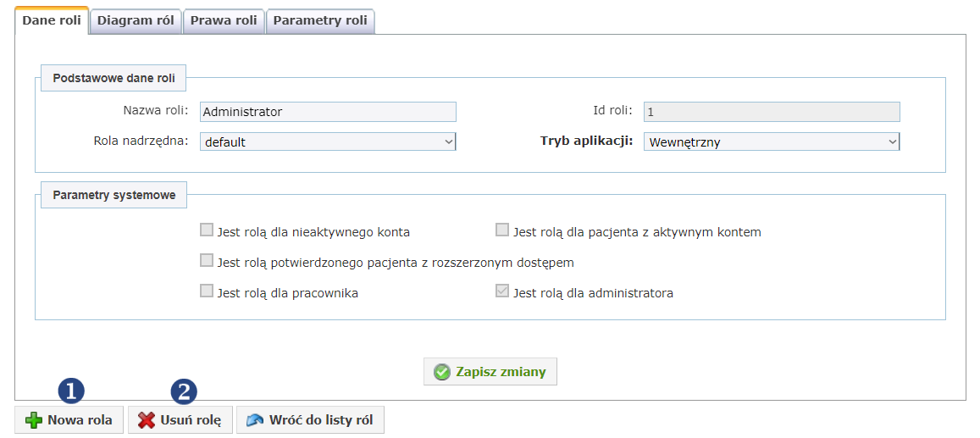This screenshot has height=438, width=980.
Task: Click the numbered marker 2 badge
Action: (184, 391)
